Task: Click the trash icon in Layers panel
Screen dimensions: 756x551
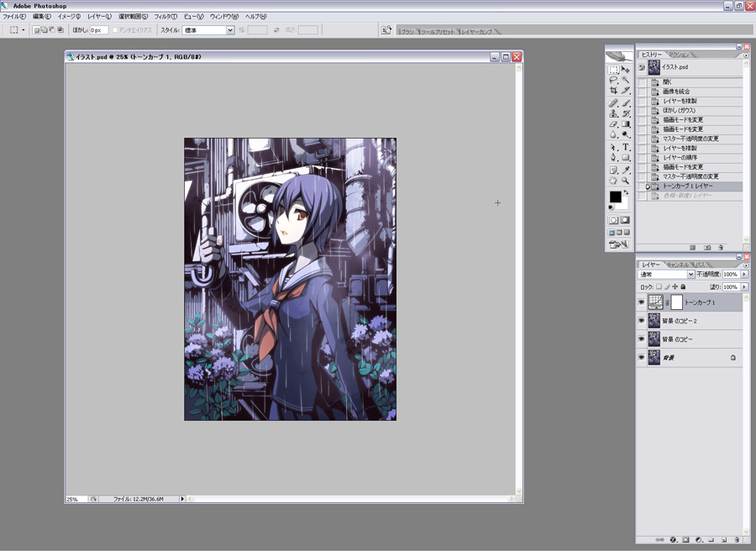Action: pos(737,539)
